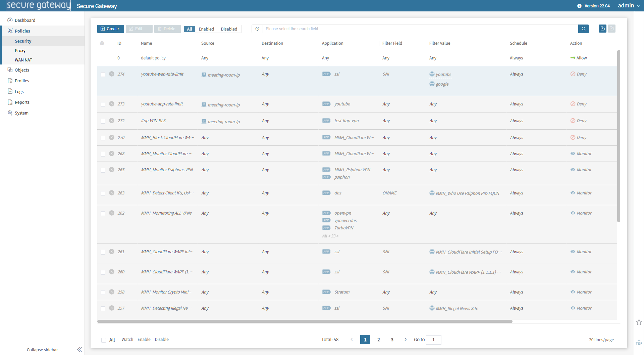Click the collapse sidebar double-chevron icon
644x355 pixels.
coord(79,350)
